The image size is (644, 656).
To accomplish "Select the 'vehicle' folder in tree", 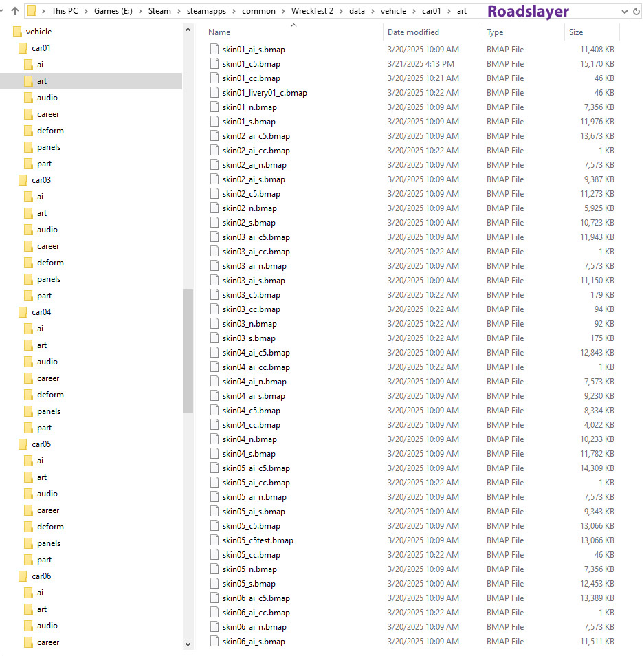I will (39, 32).
